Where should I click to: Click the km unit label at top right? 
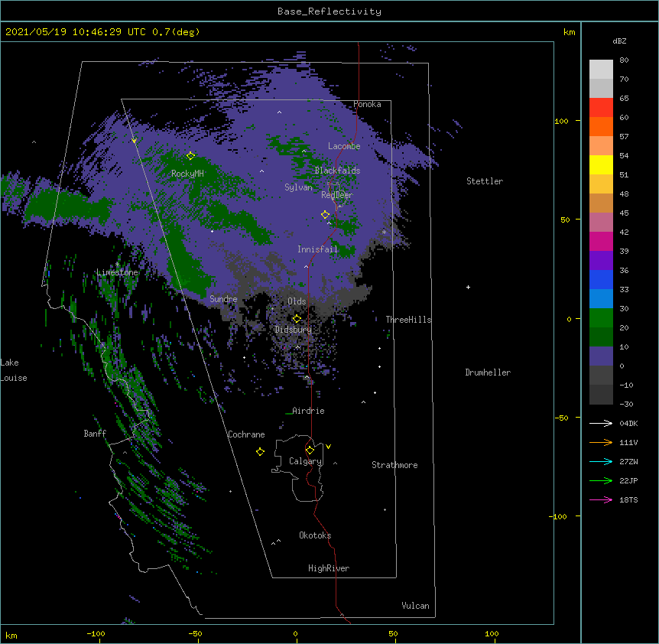coord(570,32)
